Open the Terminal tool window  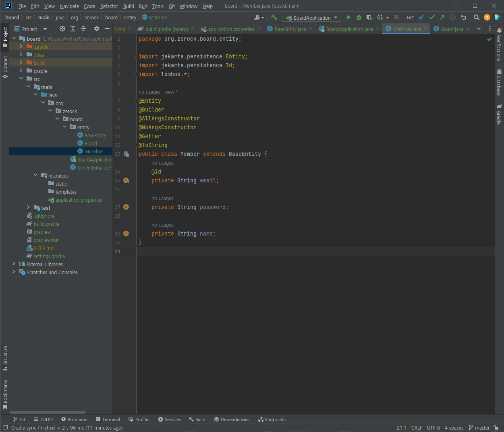[x=108, y=419]
